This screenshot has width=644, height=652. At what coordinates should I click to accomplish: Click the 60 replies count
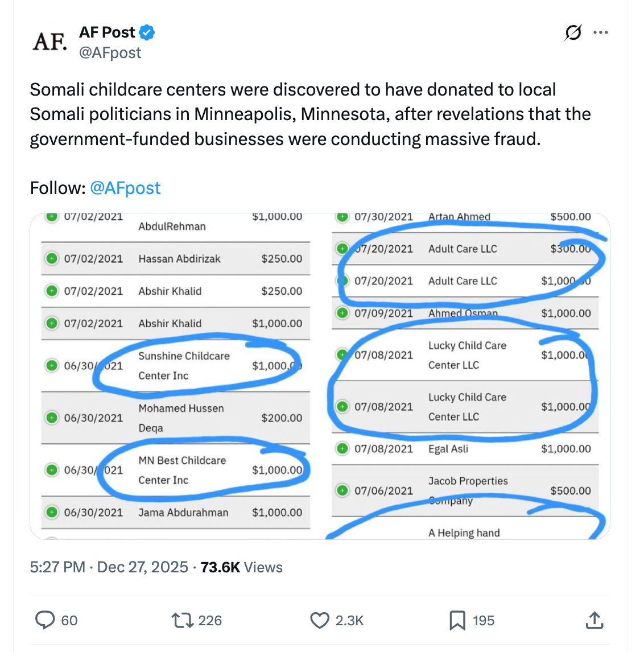(69, 620)
